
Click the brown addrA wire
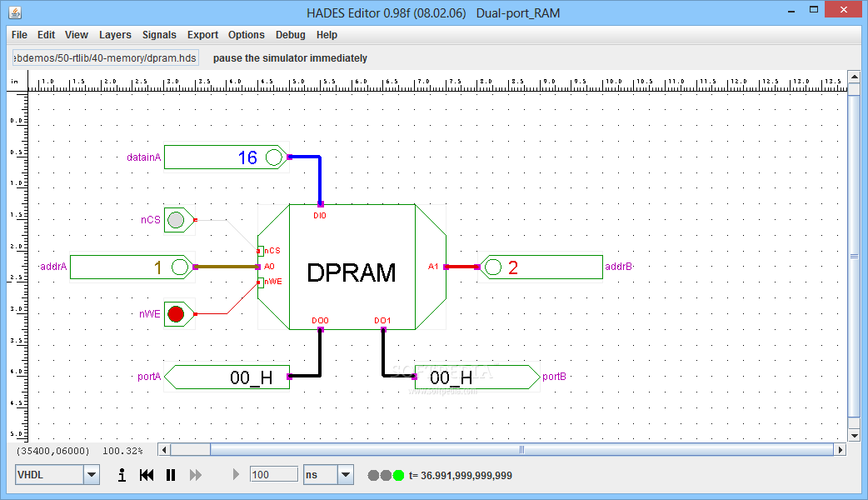point(227,267)
